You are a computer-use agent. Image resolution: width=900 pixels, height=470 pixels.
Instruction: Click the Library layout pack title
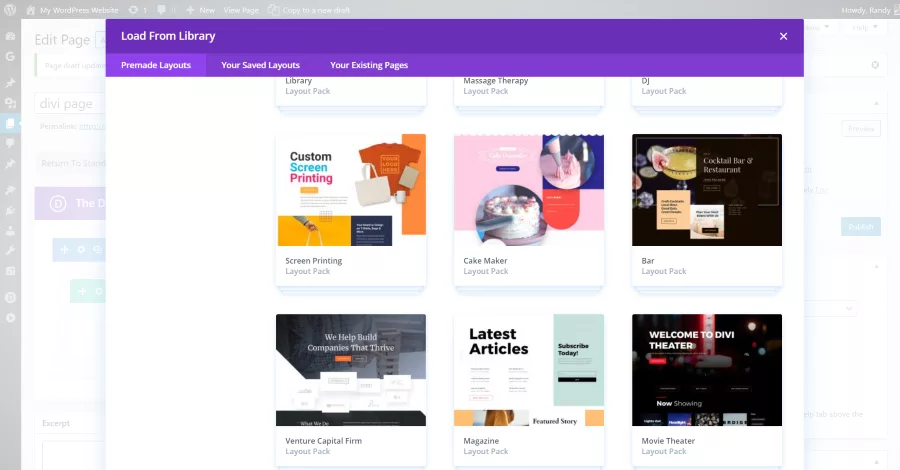pos(298,81)
